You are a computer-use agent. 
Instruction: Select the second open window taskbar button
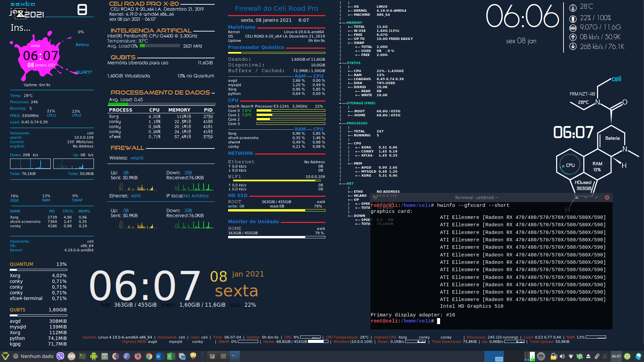point(223,356)
